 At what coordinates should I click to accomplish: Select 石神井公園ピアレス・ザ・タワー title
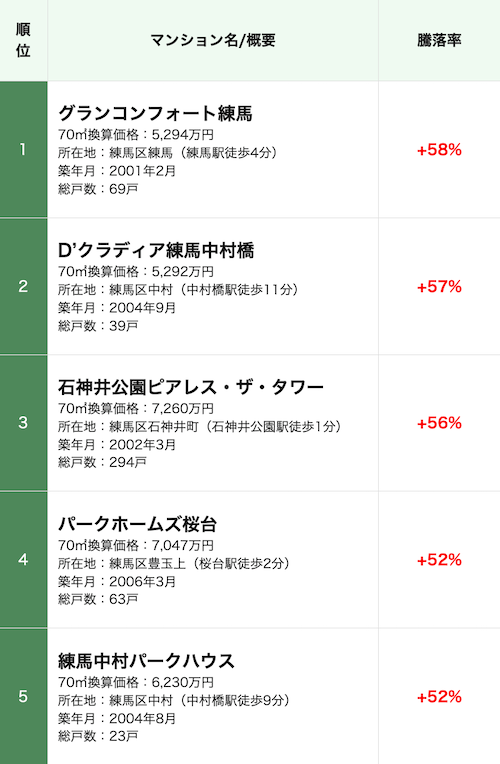point(191,387)
